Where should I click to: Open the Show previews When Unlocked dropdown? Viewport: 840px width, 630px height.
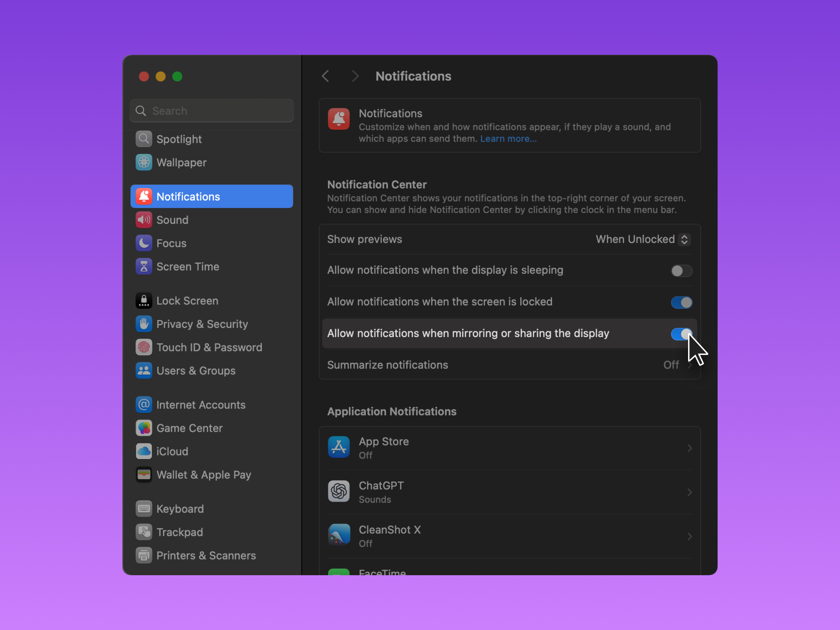point(642,239)
